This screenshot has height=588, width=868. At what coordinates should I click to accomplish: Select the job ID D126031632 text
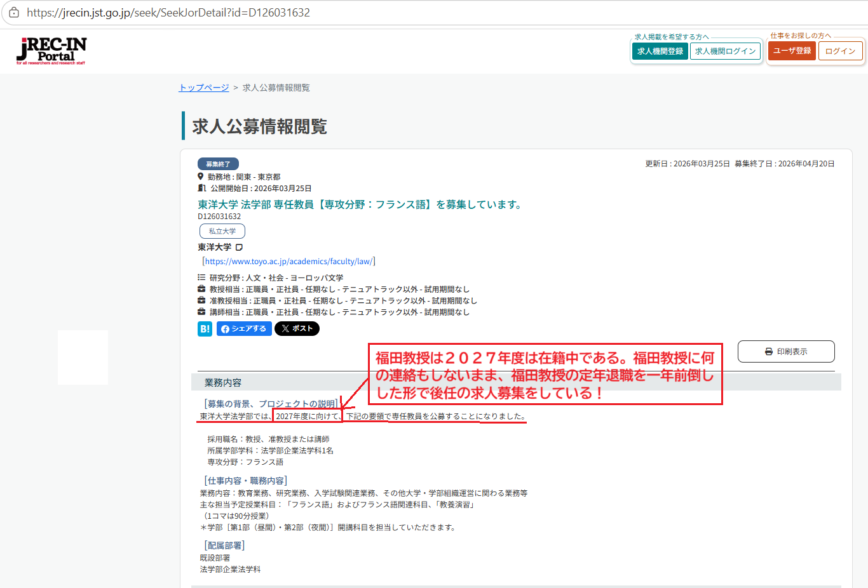pyautogui.click(x=219, y=217)
